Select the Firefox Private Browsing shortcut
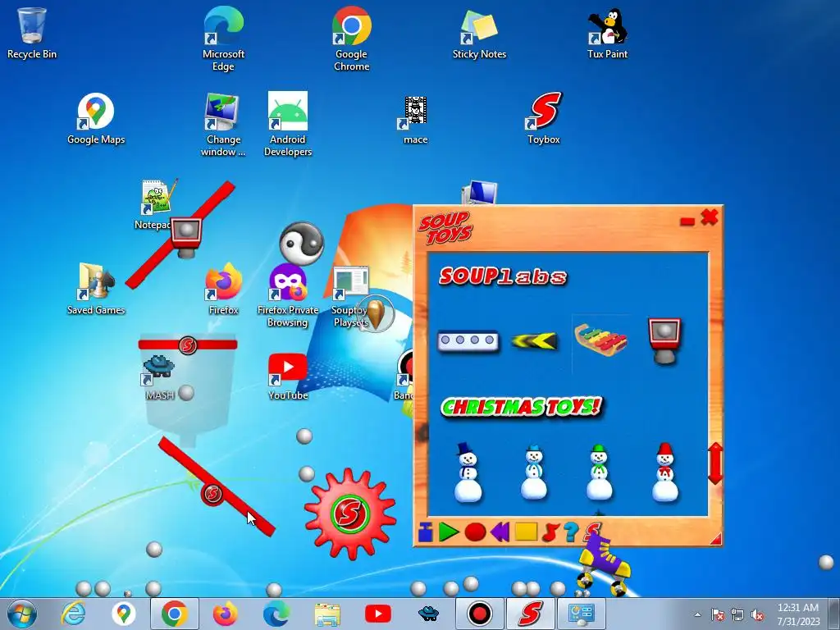The height and width of the screenshot is (630, 840). 288,295
